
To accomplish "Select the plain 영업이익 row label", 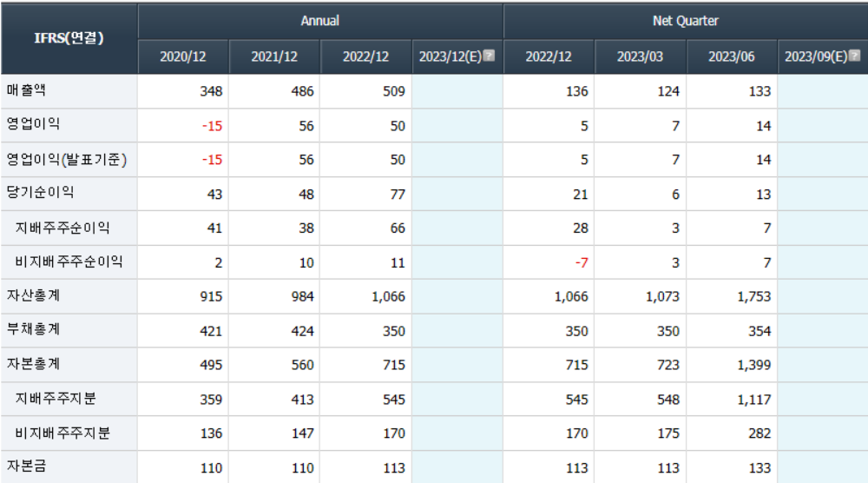I will (x=33, y=124).
